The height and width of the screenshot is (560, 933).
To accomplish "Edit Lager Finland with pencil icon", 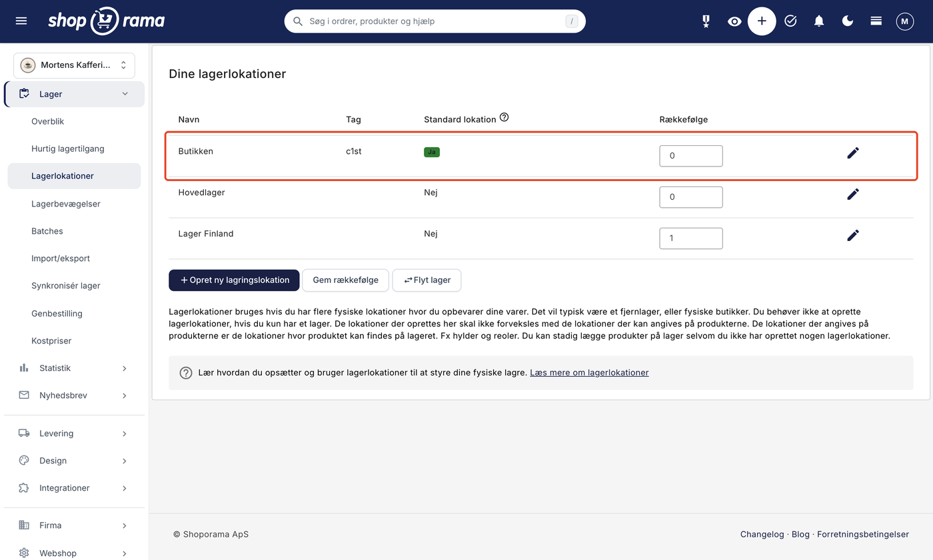I will click(853, 235).
